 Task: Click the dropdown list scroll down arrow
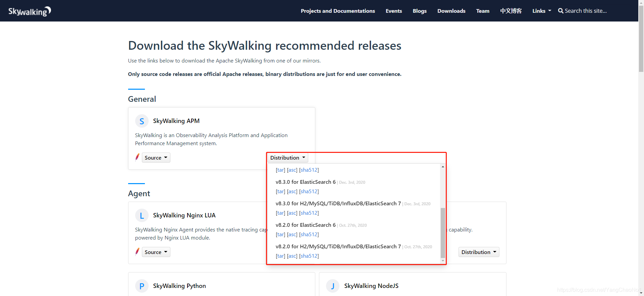[443, 261]
